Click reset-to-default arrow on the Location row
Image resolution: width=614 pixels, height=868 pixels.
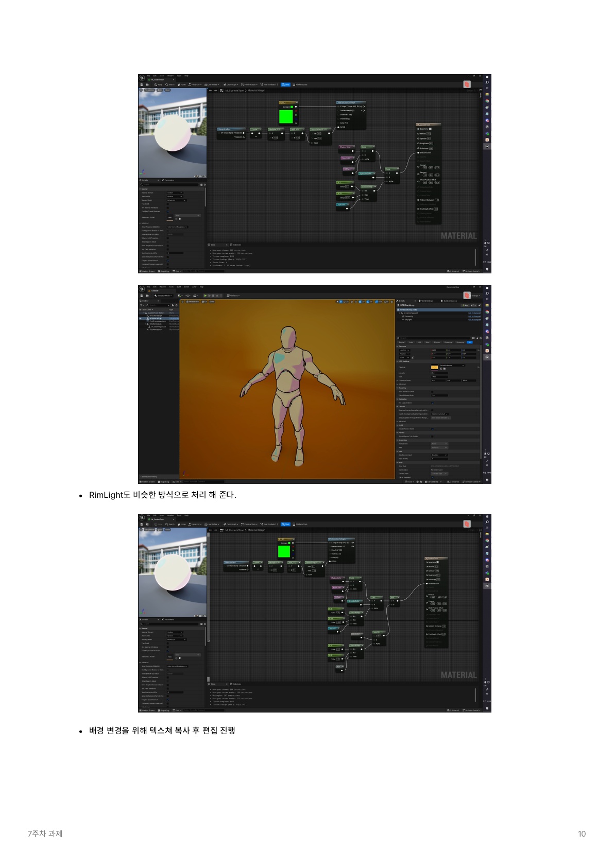tap(479, 350)
